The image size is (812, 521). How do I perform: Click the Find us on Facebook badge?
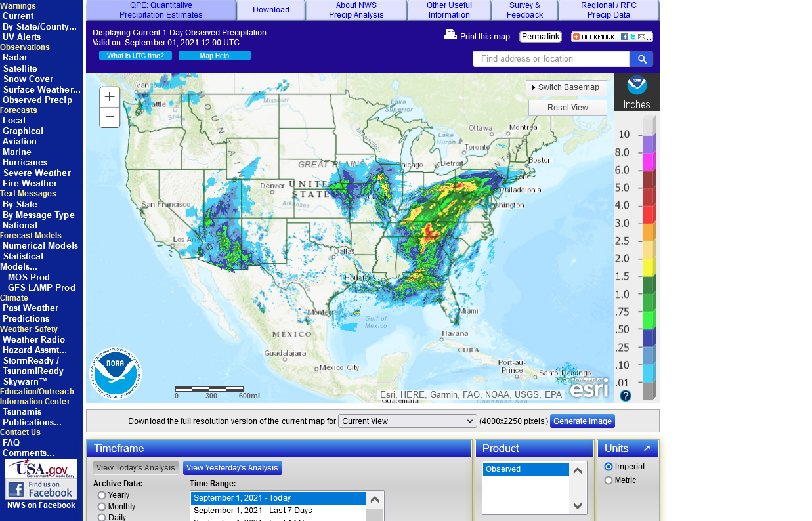41,490
